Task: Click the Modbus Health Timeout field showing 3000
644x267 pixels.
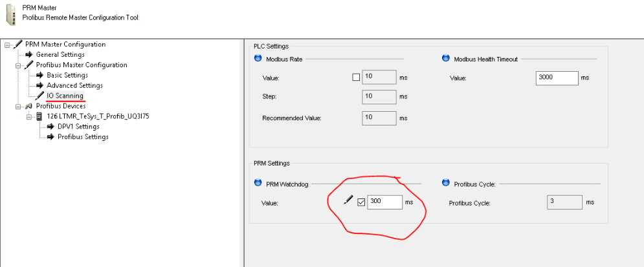Action: (557, 78)
